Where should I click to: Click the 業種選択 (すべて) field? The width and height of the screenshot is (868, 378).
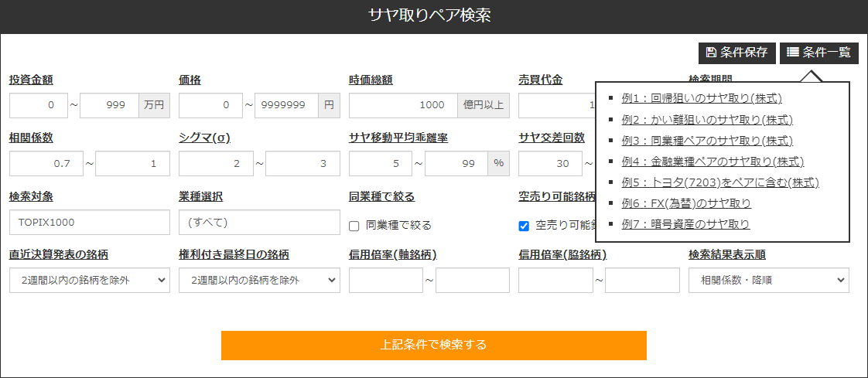(x=259, y=223)
